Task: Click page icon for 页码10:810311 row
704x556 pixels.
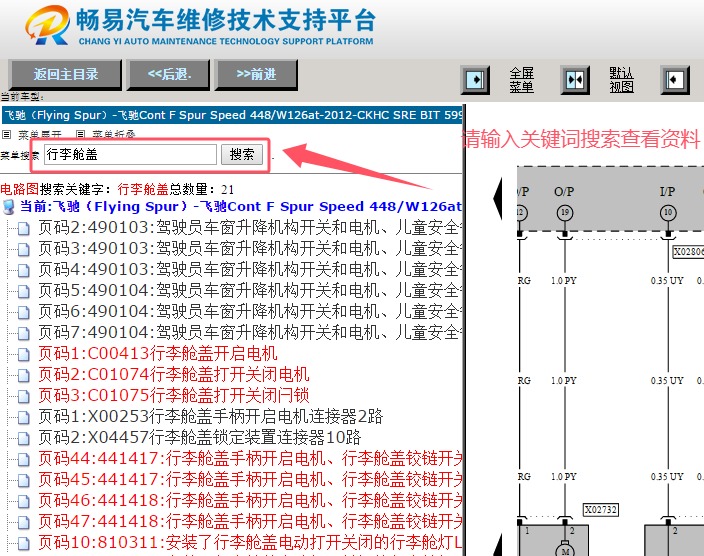Action: point(23,543)
